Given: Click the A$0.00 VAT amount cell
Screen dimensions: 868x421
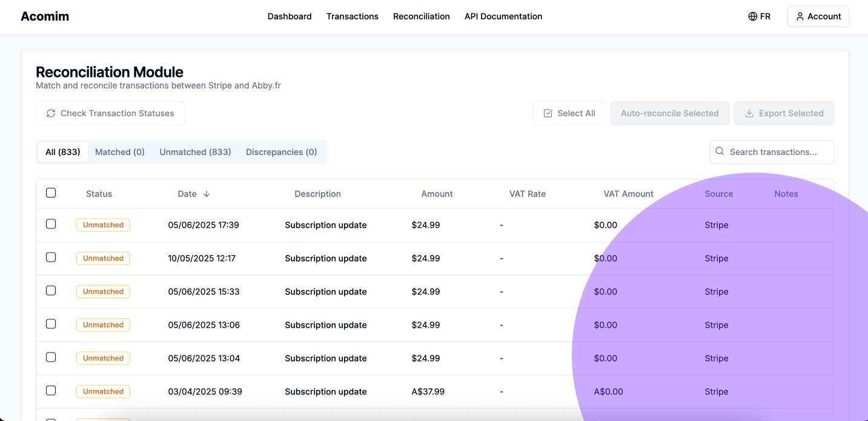Looking at the screenshot, I should tap(609, 391).
